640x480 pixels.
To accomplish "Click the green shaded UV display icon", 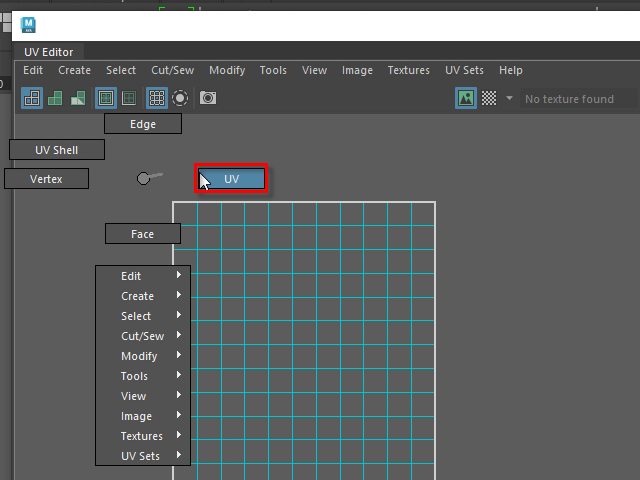I will (x=55, y=98).
